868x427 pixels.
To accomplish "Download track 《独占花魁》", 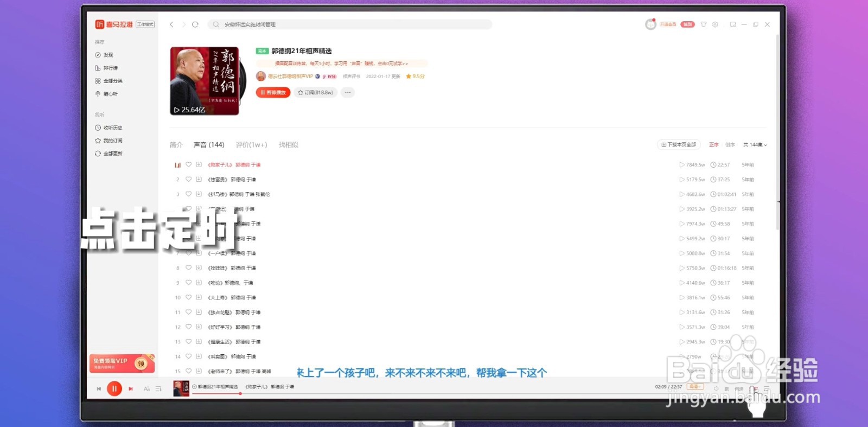I will 199,312.
